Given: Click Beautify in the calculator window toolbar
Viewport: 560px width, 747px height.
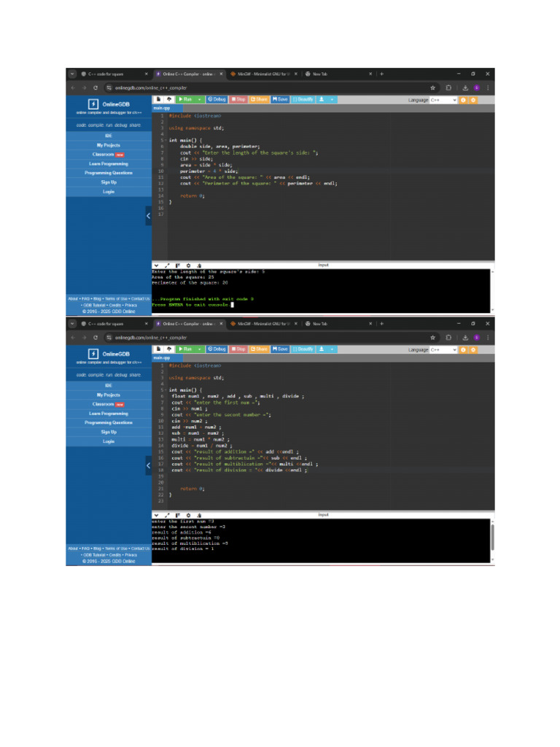Looking at the screenshot, I should (303, 349).
